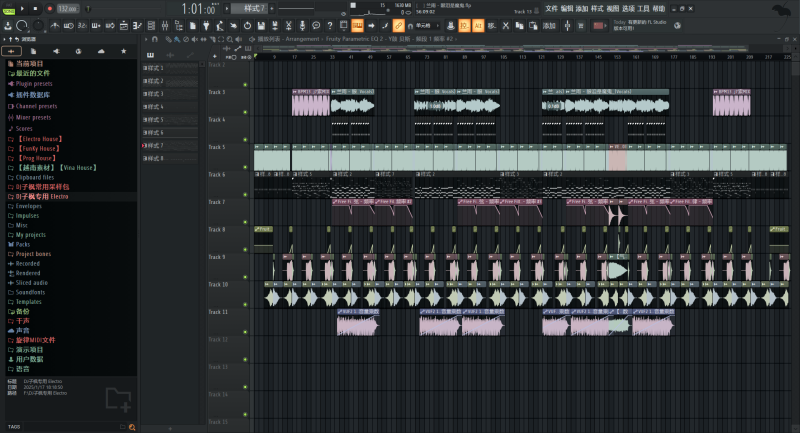800x433 pixels.
Task: Open the 工具 menu
Action: (x=642, y=8)
